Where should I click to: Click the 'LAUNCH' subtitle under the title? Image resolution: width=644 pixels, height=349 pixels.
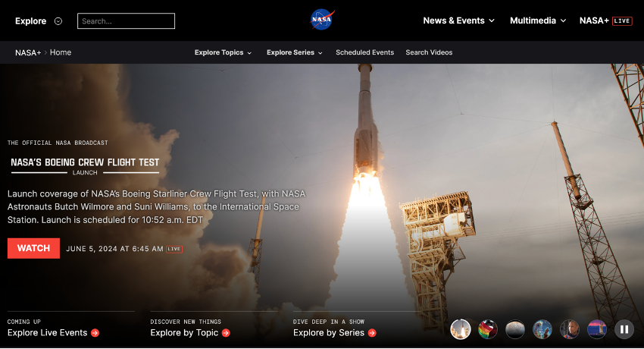85,173
